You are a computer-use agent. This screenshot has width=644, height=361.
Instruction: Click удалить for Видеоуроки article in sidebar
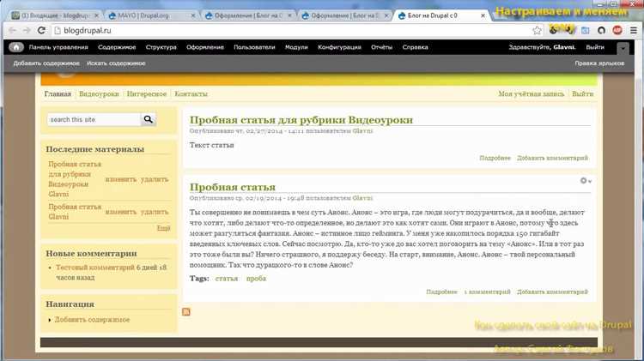coord(155,179)
